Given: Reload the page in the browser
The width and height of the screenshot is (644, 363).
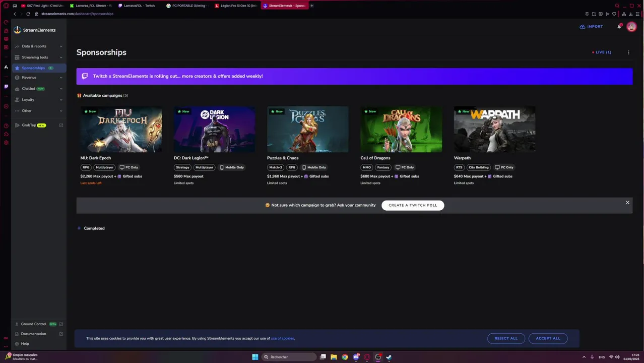Looking at the screenshot, I should click(28, 14).
